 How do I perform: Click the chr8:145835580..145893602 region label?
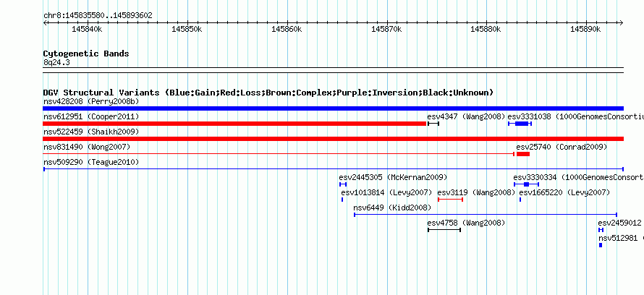tap(98, 16)
